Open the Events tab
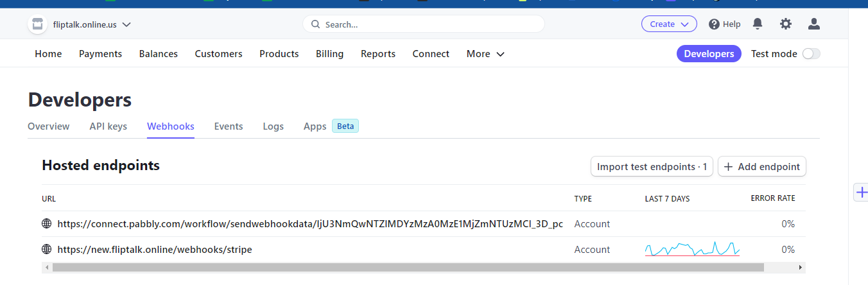868x285 pixels. tap(229, 126)
